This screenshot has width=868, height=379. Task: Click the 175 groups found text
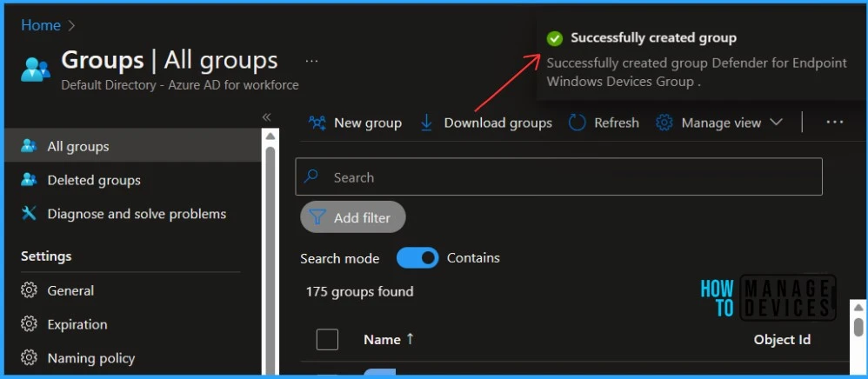click(359, 291)
